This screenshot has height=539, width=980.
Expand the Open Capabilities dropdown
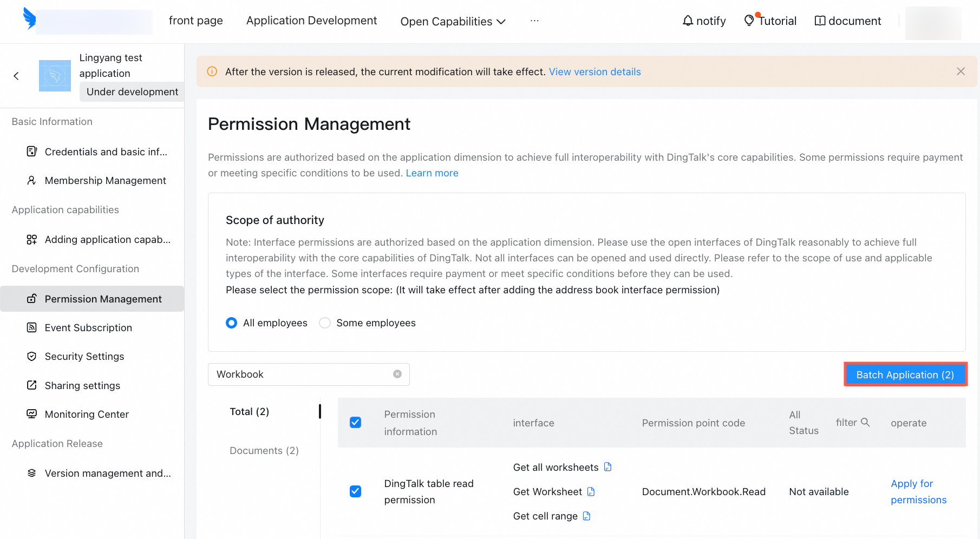453,21
